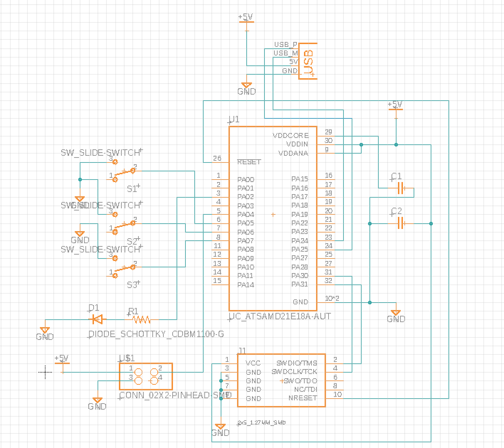Click the VDDIN pin label

(x=297, y=144)
